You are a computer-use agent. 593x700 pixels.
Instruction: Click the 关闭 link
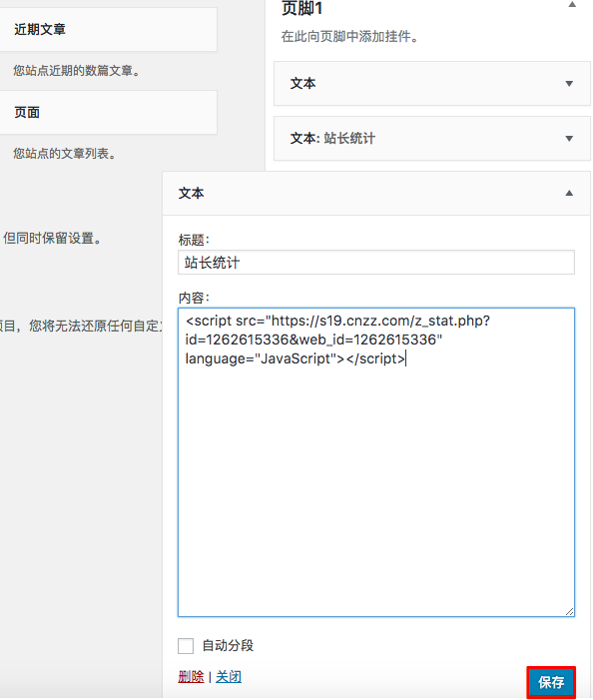click(229, 677)
